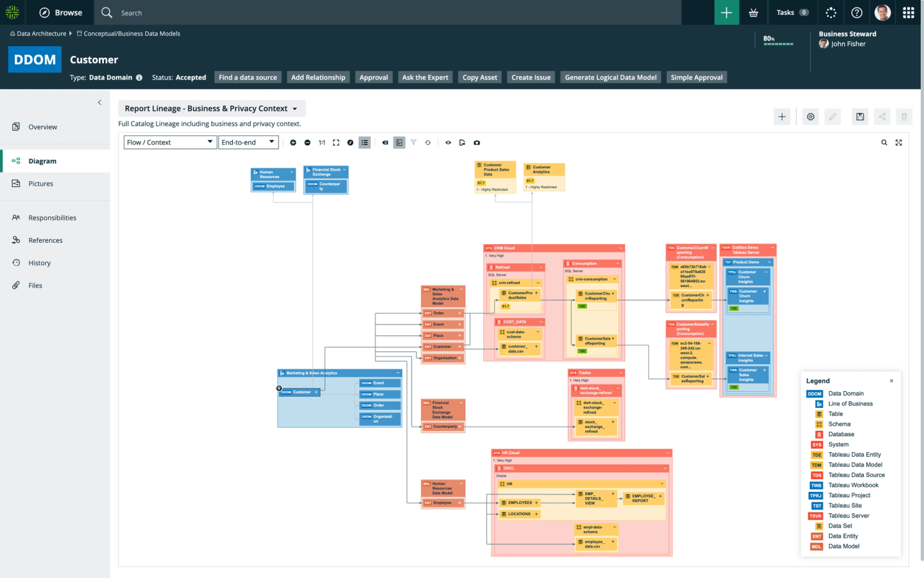Toggle the overview panel icon in toolbar
Image resolution: width=924 pixels, height=578 pixels.
pyautogui.click(x=399, y=143)
